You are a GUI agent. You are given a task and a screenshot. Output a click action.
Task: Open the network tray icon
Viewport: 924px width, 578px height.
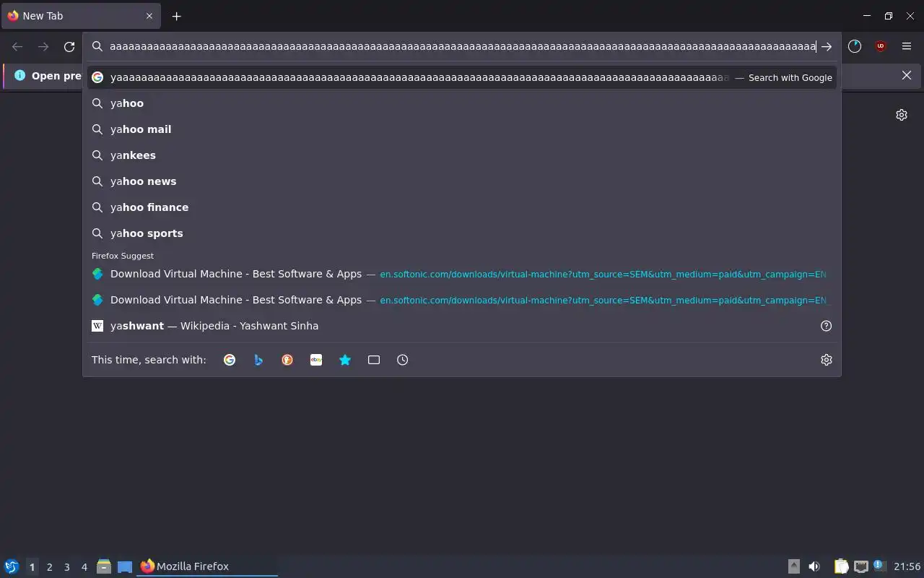pos(860,566)
